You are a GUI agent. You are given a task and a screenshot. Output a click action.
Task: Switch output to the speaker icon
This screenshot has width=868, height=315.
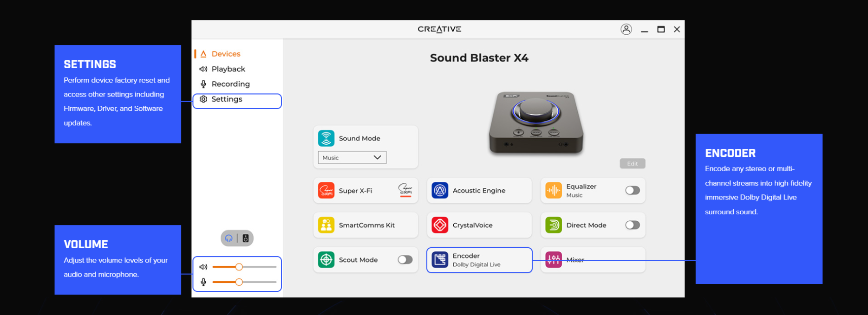pos(246,238)
